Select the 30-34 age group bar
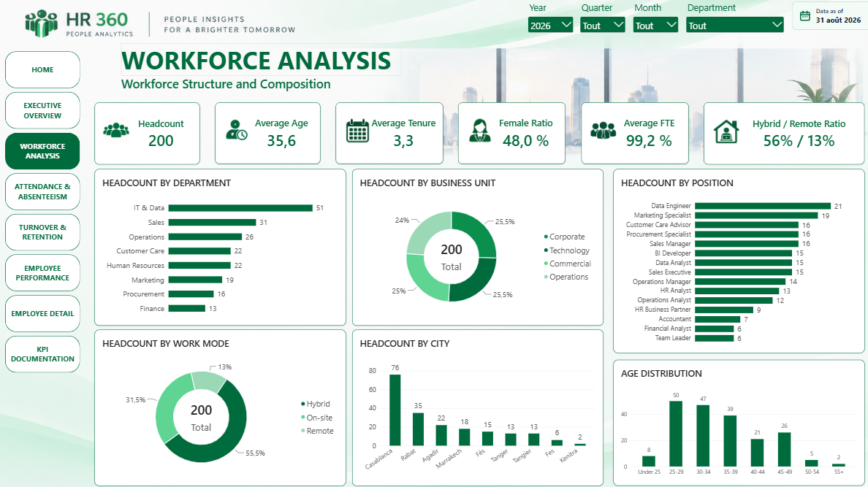868x487 pixels. 703,436
